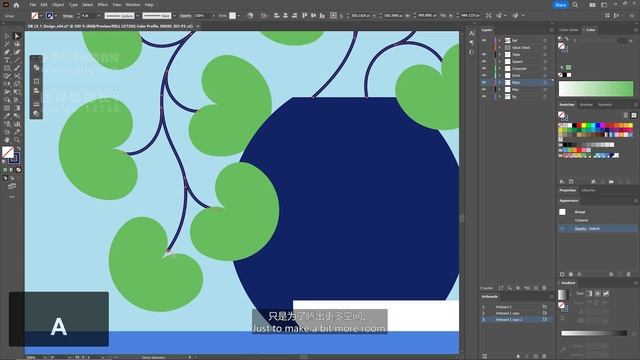
Task: Select the Zoom tool
Action: pos(17,140)
